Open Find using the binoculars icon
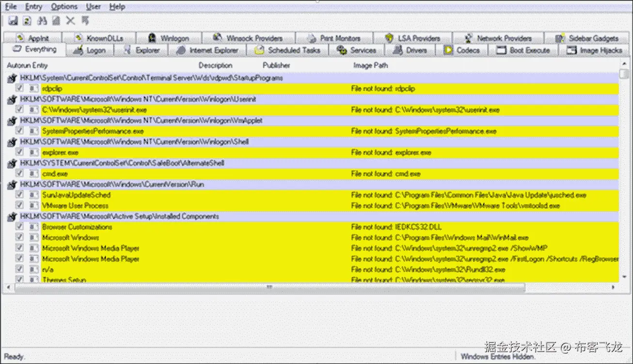Image resolution: width=633 pixels, height=364 pixels. 42,20
